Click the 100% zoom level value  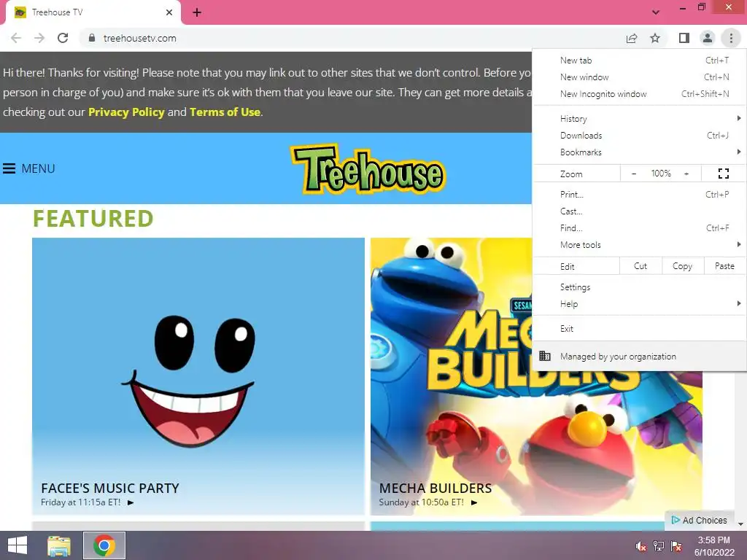(661, 174)
